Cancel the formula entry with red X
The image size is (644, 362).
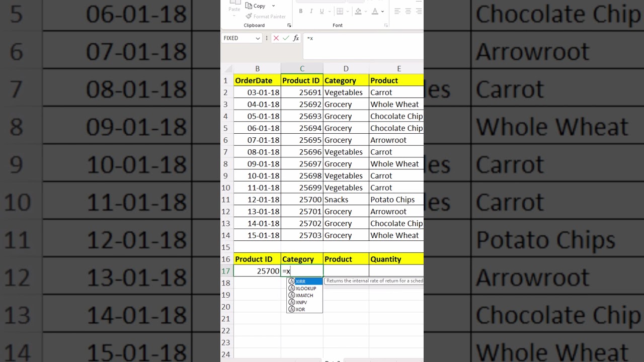(x=276, y=38)
